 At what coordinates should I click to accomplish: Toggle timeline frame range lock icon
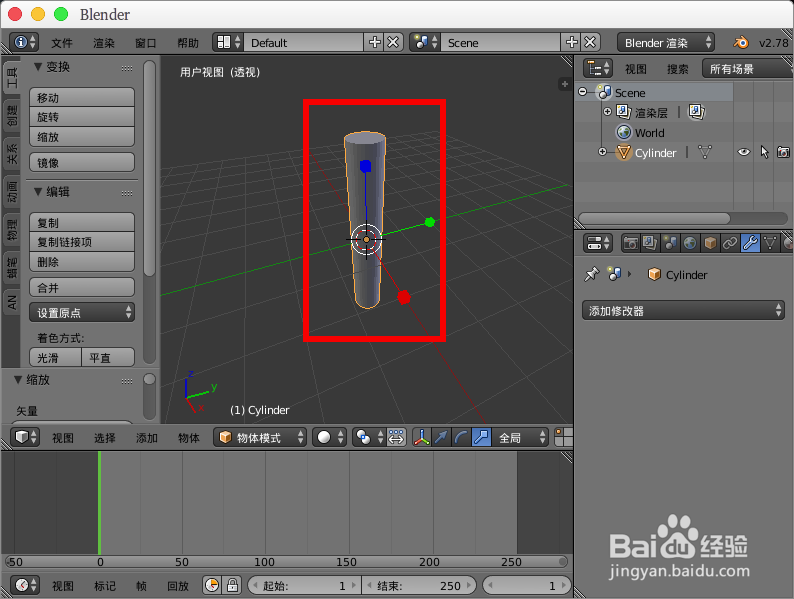(x=232, y=585)
